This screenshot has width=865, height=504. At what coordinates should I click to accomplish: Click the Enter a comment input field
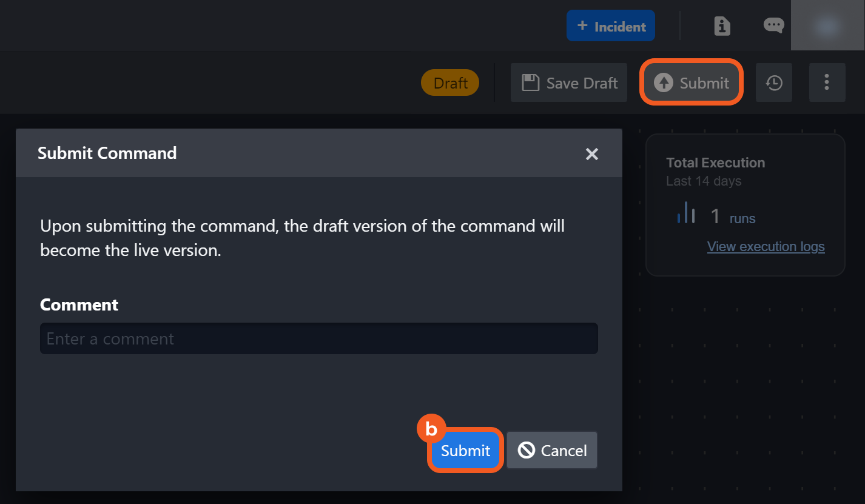tap(318, 338)
